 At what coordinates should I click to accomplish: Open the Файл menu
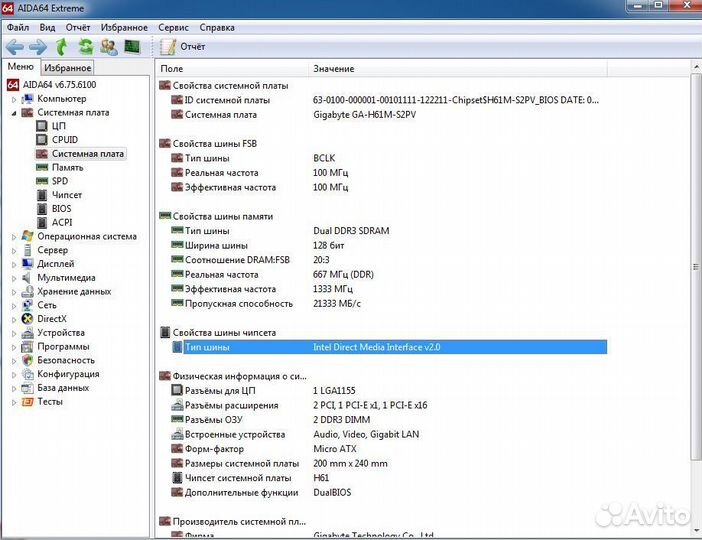pyautogui.click(x=18, y=28)
